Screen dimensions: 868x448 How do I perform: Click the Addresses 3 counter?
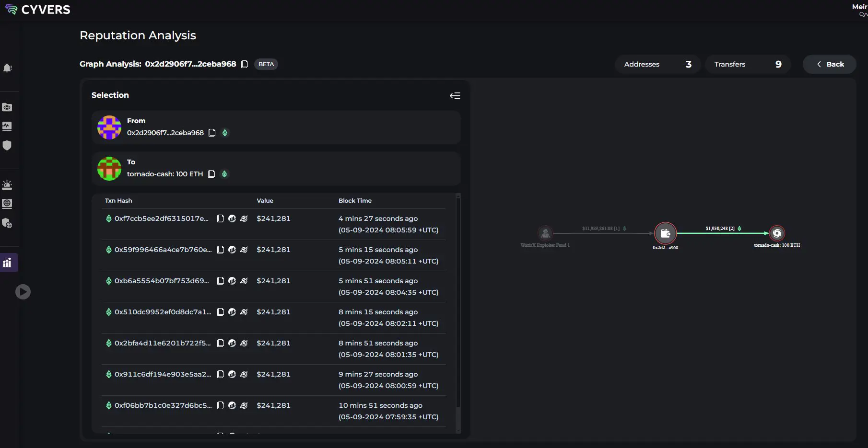[x=657, y=64]
